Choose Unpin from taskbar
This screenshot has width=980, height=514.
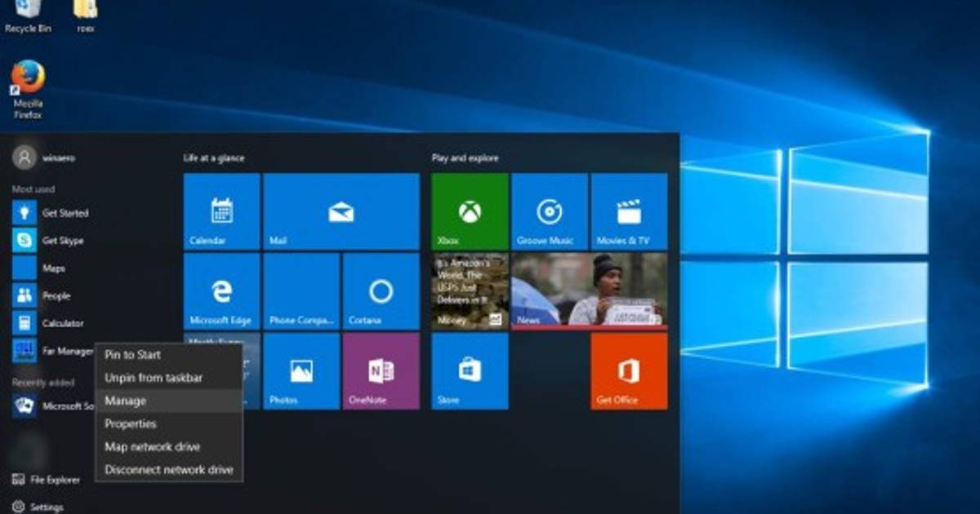154,378
